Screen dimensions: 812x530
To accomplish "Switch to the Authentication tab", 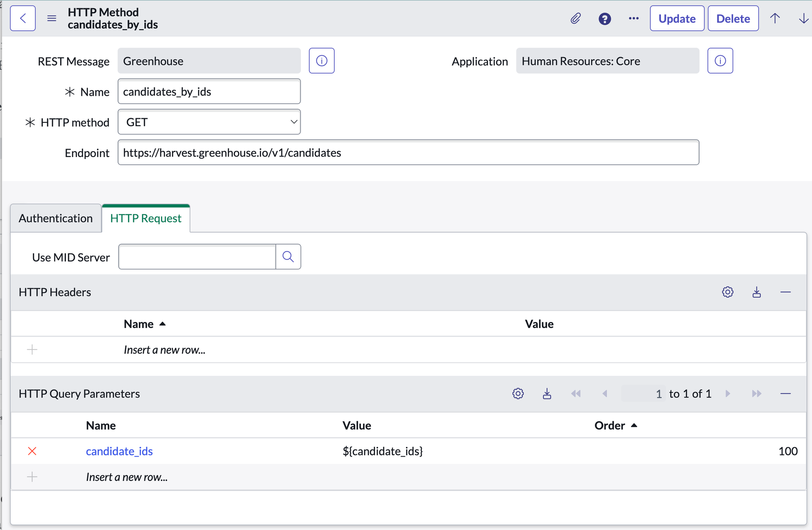I will pyautogui.click(x=56, y=218).
